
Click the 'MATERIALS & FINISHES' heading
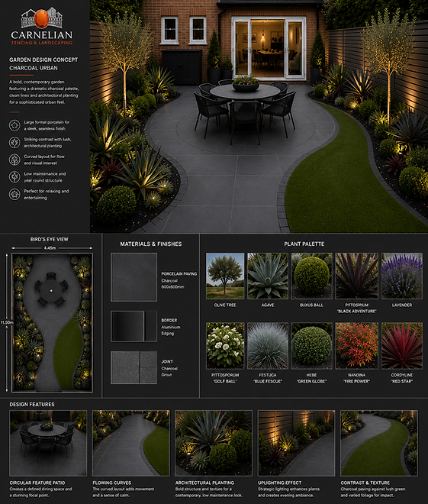pos(151,244)
